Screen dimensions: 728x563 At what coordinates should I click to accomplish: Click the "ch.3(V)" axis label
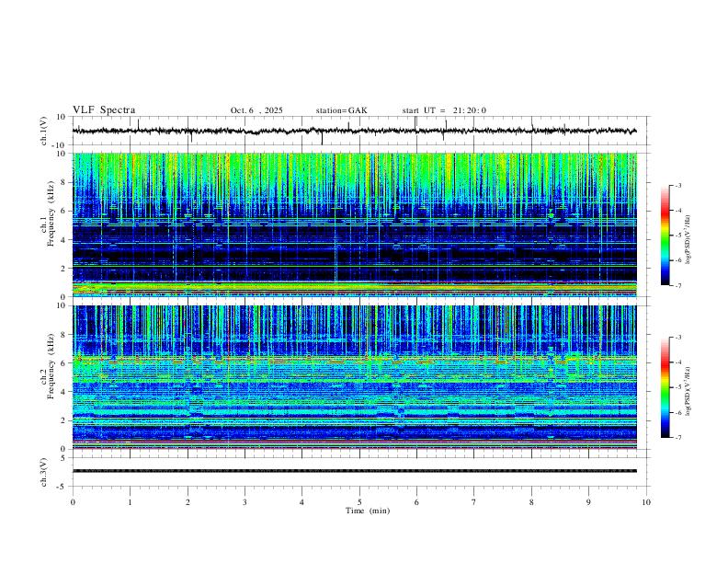[x=44, y=472]
